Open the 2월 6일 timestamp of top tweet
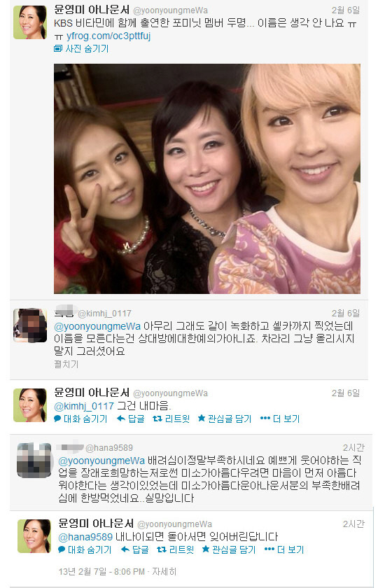The image size is (385, 588). coord(346,10)
